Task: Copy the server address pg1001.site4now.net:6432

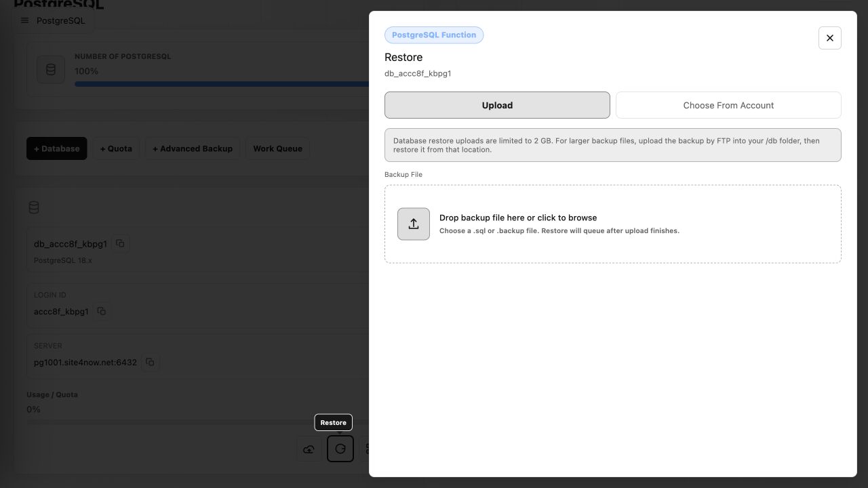Action: pos(150,362)
